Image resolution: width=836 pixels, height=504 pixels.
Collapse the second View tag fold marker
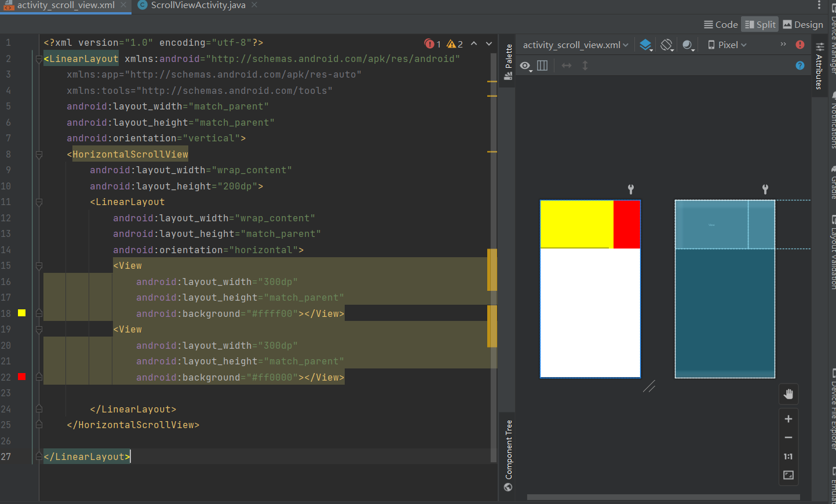(x=39, y=330)
